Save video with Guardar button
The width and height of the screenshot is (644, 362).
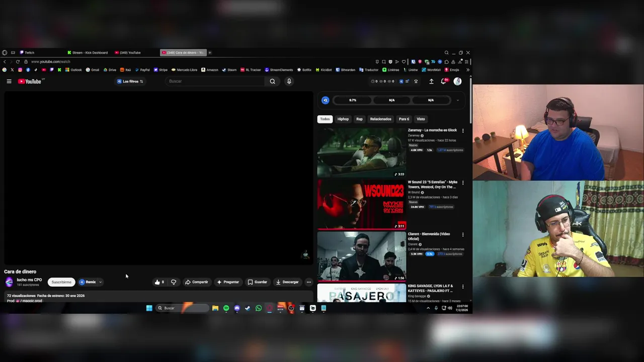click(x=257, y=282)
